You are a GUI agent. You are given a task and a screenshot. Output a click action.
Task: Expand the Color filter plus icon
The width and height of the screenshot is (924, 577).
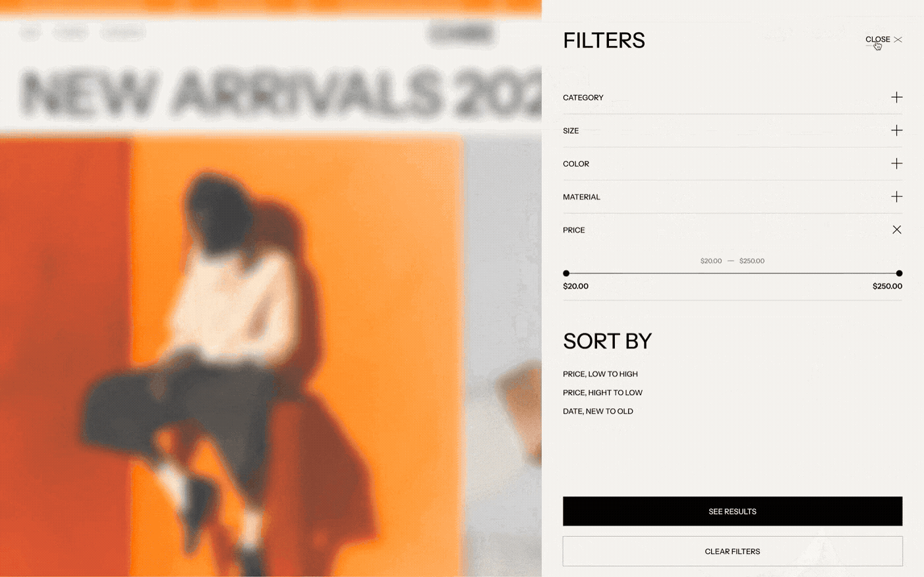pyautogui.click(x=896, y=163)
